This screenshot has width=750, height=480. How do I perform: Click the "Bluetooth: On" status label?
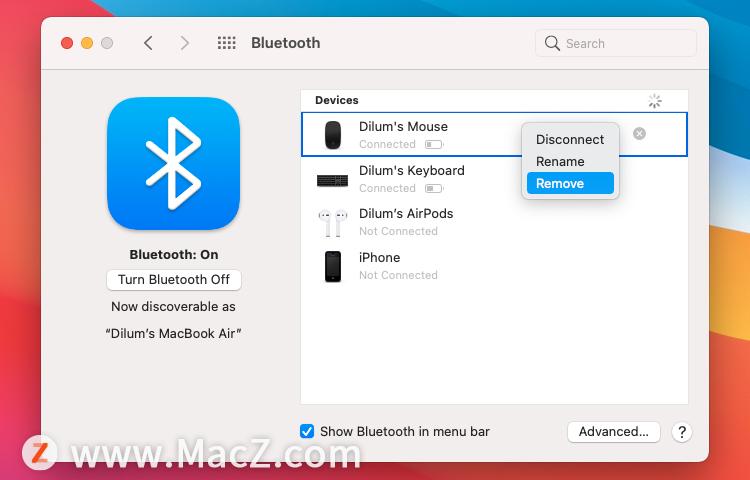pyautogui.click(x=174, y=255)
